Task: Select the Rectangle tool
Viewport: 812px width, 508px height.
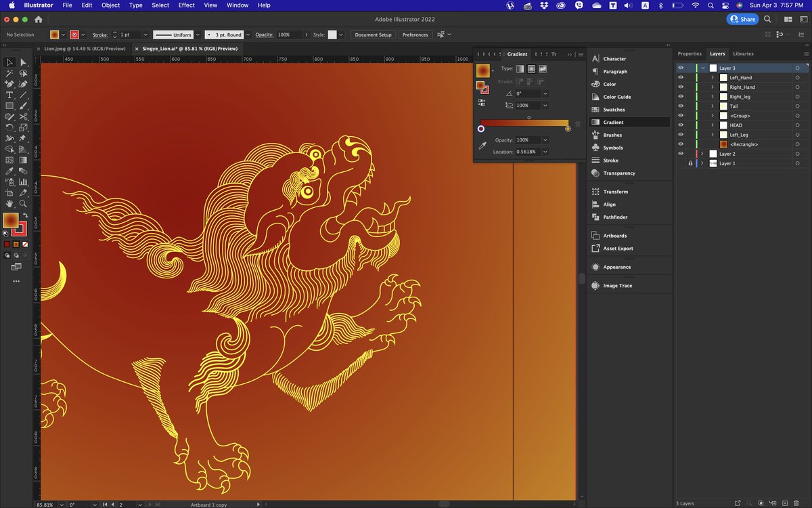Action: point(9,106)
